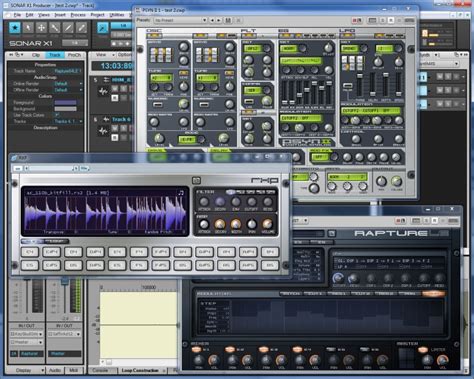Mute Track 6 with its M button
Viewport: 474px width, 379px height.
[x=115, y=128]
